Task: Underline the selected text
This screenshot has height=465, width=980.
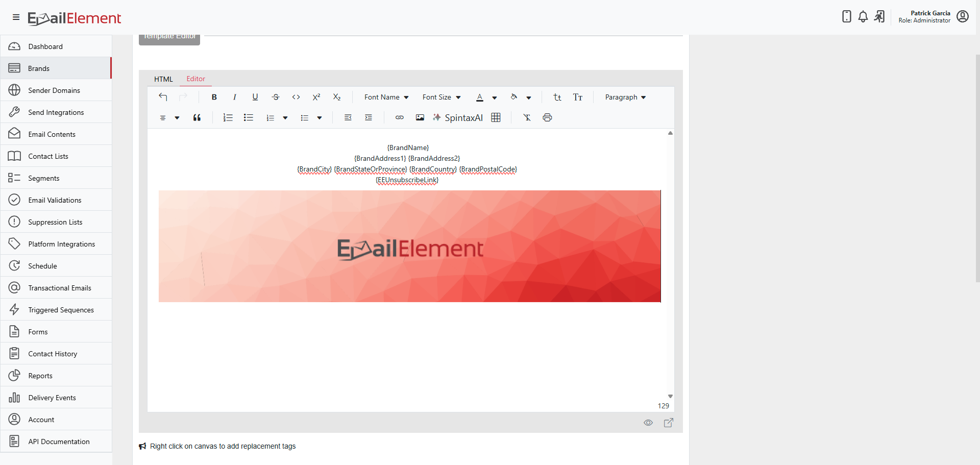Action: point(255,97)
